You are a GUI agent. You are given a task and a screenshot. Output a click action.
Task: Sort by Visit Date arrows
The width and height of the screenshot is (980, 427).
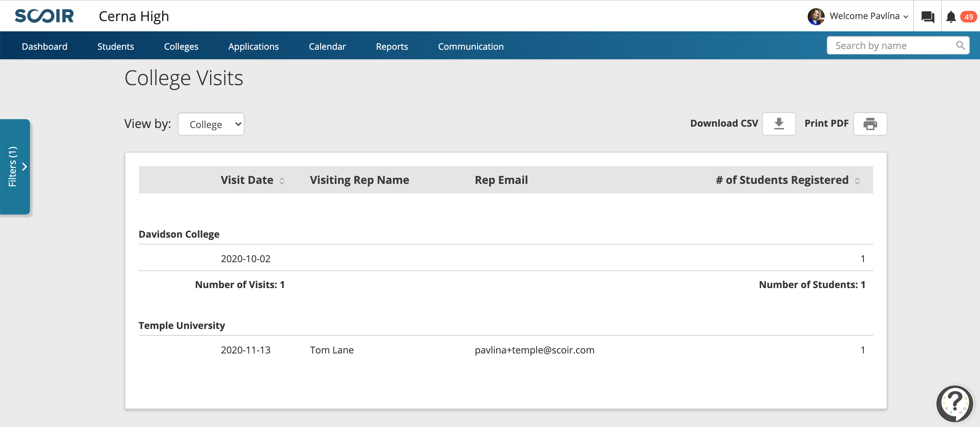(x=282, y=181)
